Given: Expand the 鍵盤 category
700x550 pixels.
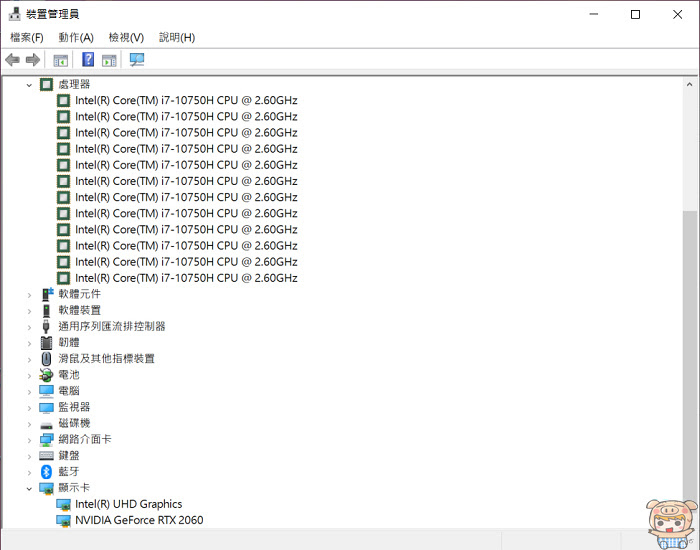Looking at the screenshot, I should (29, 456).
